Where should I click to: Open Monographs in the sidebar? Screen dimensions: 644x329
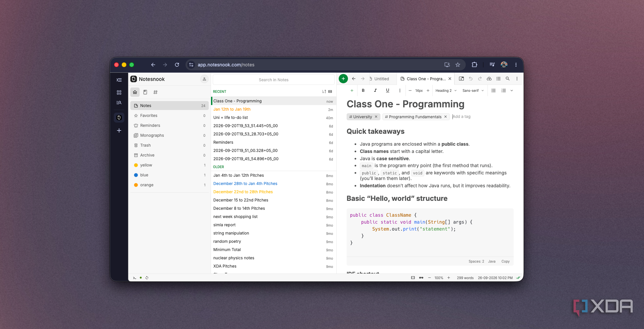point(169,135)
